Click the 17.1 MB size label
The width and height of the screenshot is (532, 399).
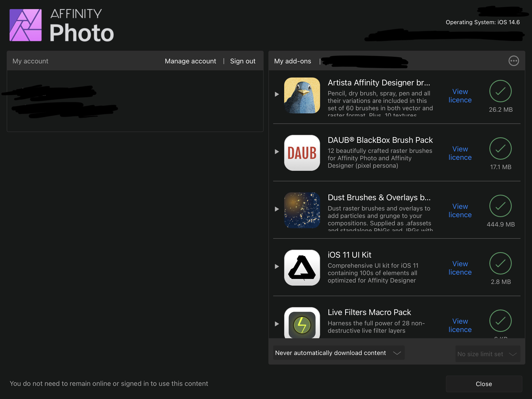click(501, 167)
